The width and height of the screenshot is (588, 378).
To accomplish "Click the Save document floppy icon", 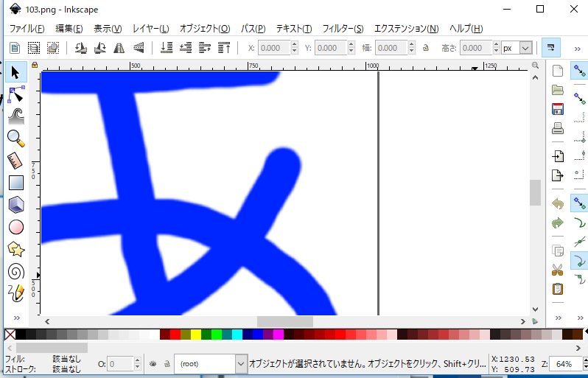I will 558,109.
